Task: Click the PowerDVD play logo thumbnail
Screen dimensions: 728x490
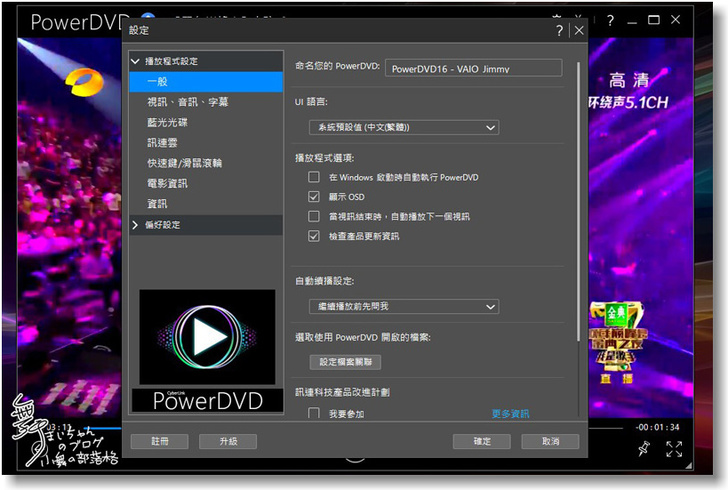Action: pos(207,338)
